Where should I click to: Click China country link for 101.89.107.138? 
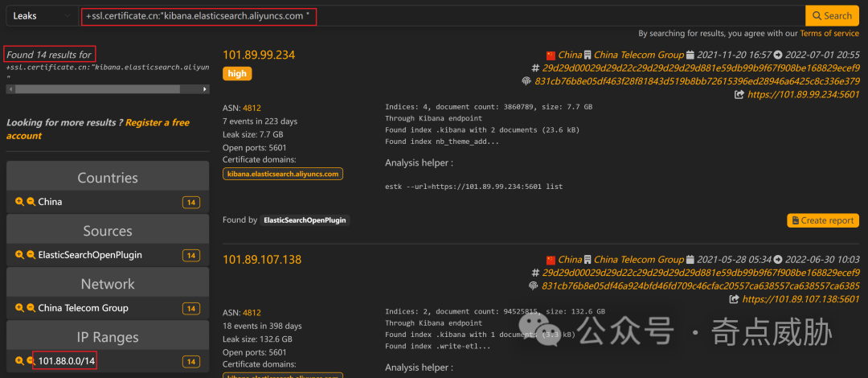pos(570,260)
